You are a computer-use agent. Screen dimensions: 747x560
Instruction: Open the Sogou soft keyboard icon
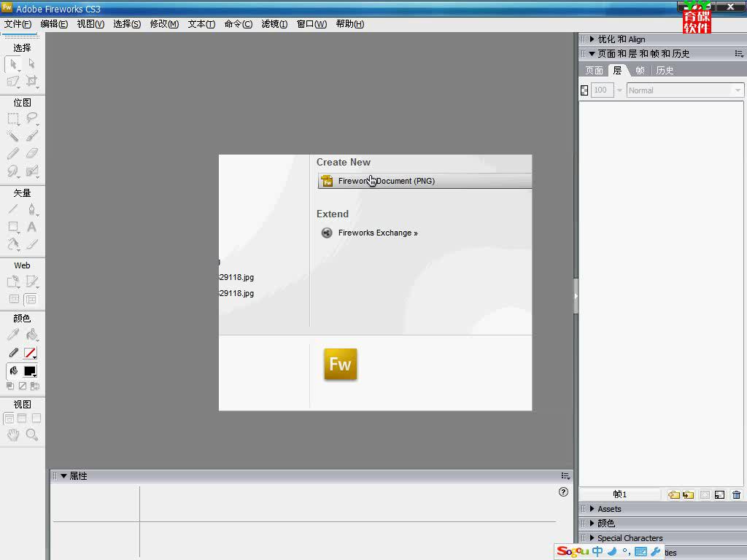[640, 551]
